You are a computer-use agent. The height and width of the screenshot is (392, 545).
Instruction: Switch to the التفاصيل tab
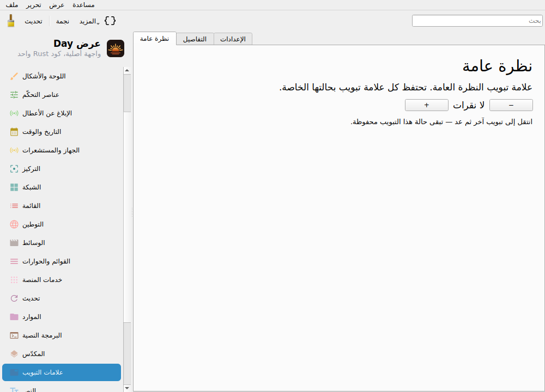tap(195, 39)
